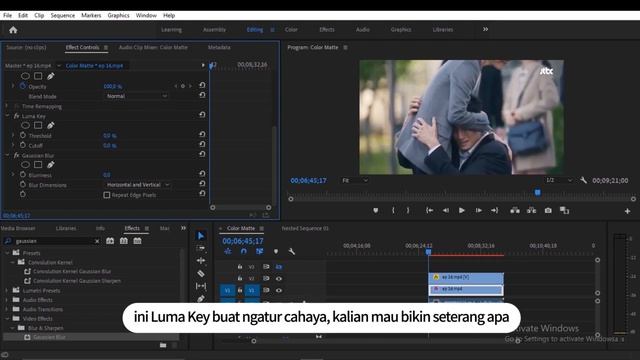Go to In point in Program monitor

[x=429, y=210]
